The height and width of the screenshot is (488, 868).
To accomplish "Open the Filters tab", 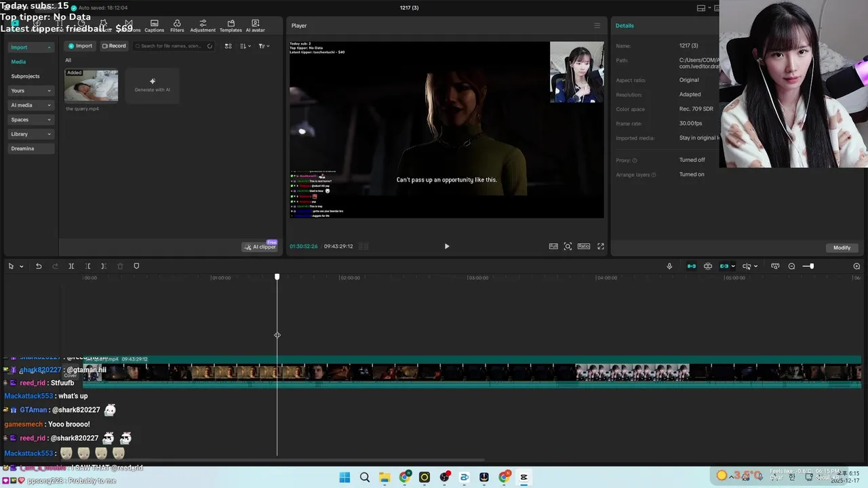I will [x=177, y=26].
